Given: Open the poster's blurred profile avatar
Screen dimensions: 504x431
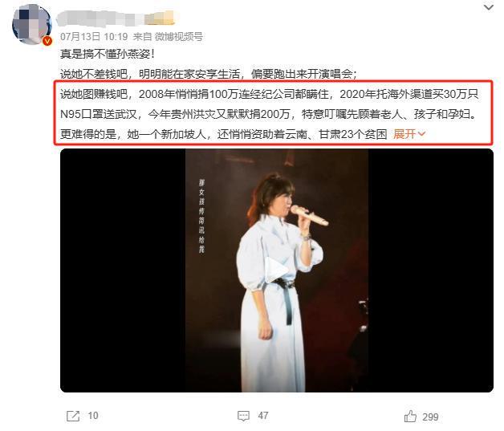Looking at the screenshot, I should tap(31, 25).
